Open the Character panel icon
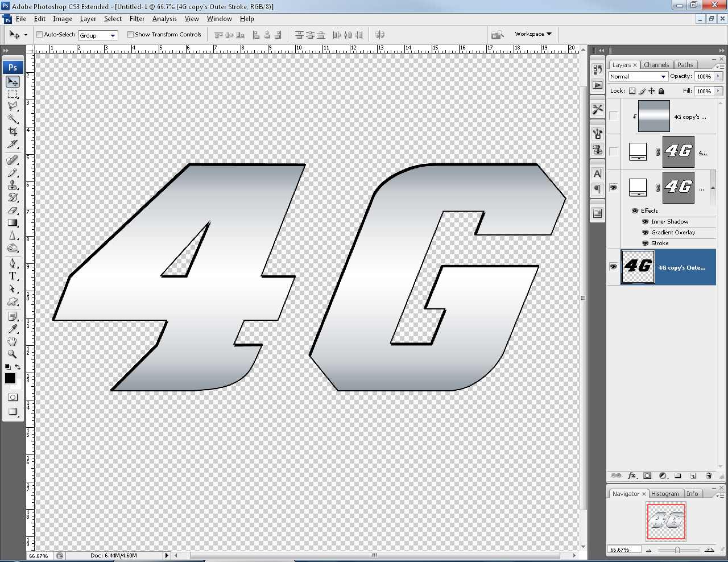The height and width of the screenshot is (562, 728). pos(597,173)
